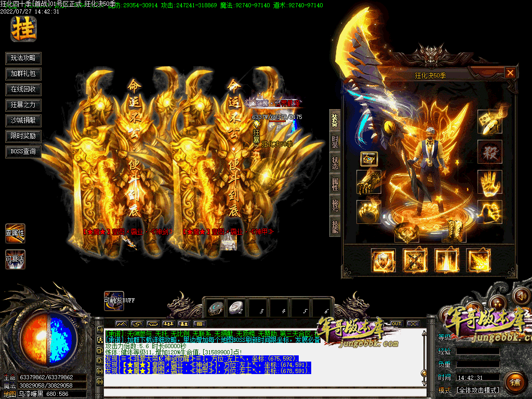Click the grid button in the chat toolbar

(x=199, y=324)
